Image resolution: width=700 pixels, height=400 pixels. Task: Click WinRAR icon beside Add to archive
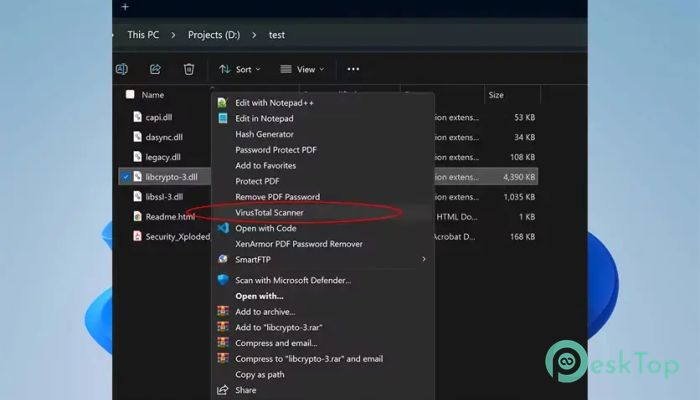tap(223, 311)
